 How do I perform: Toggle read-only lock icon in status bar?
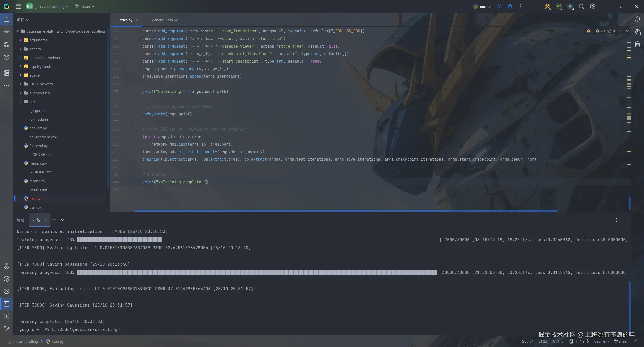pos(635,341)
